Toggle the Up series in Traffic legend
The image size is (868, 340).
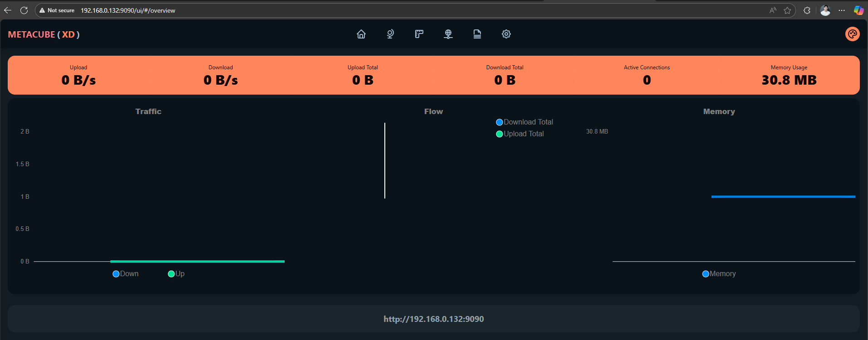click(x=176, y=274)
